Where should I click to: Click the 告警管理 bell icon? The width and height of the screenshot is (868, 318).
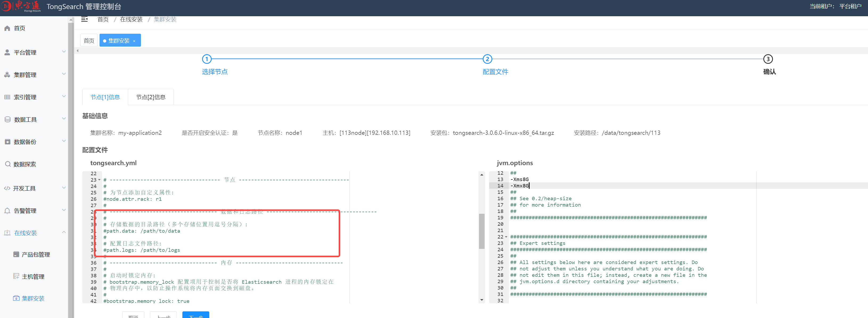(7, 211)
